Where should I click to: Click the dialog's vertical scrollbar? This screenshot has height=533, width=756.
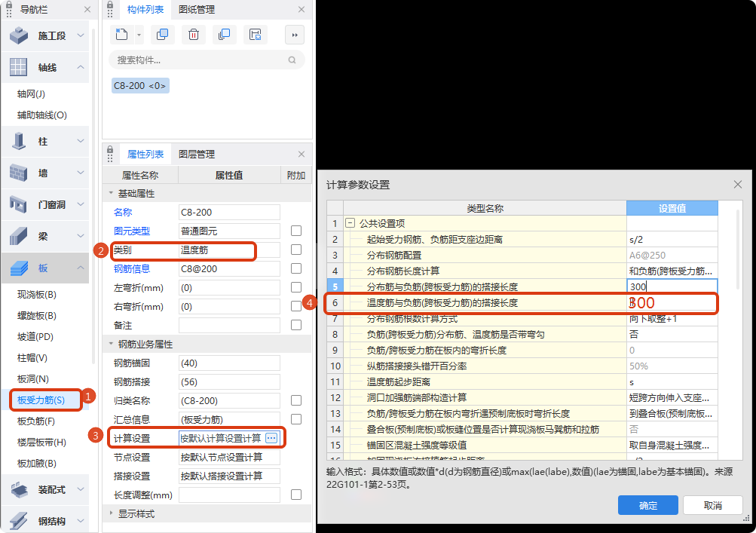pyautogui.click(x=738, y=250)
